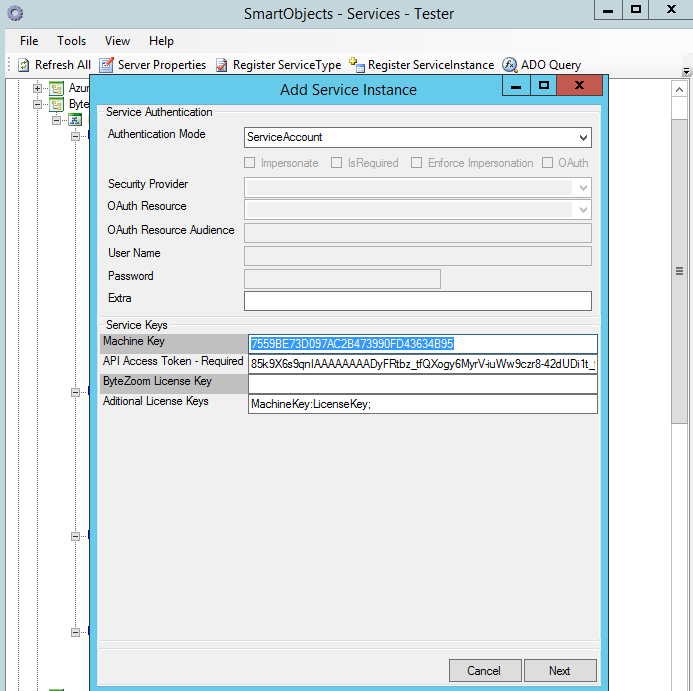Click the Next button
This screenshot has width=693, height=691.
point(560,671)
